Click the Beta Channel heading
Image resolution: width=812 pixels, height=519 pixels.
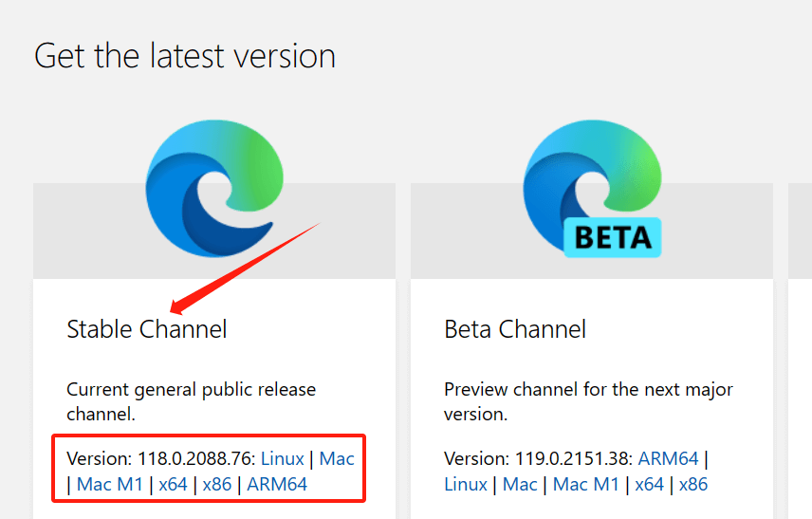pos(515,329)
